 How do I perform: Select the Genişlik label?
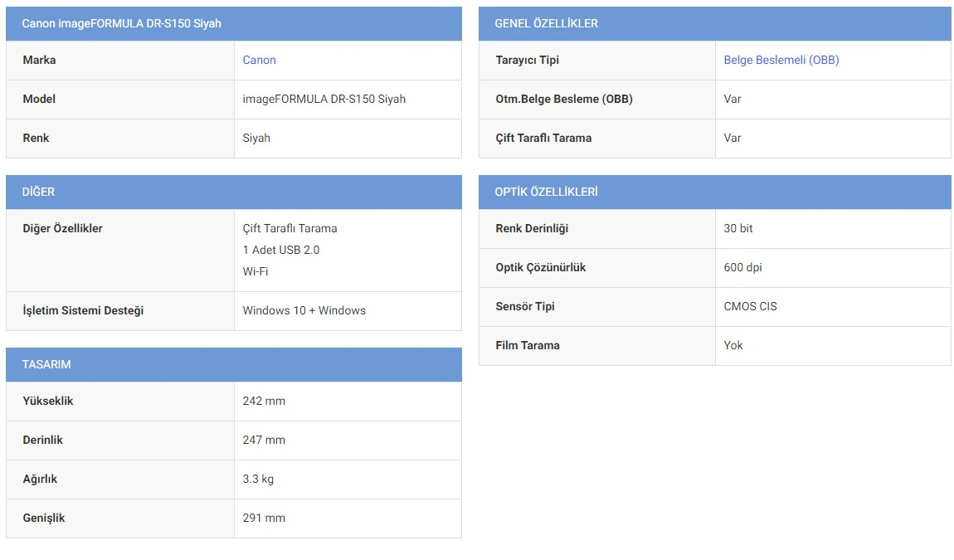[x=44, y=518]
